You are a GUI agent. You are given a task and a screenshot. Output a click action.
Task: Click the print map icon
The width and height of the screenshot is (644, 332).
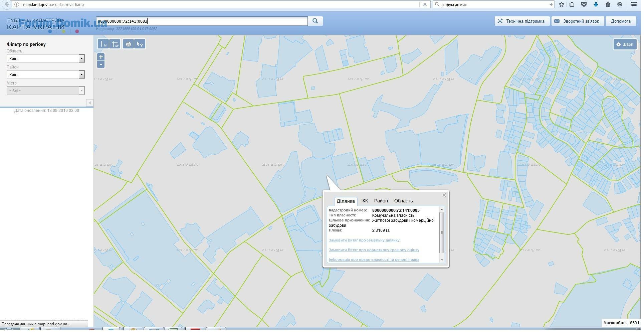(x=128, y=44)
